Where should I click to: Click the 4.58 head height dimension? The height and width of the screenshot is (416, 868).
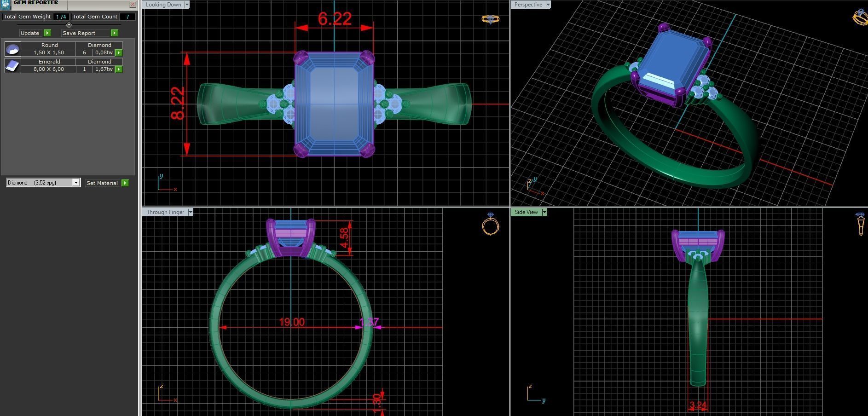pos(344,238)
